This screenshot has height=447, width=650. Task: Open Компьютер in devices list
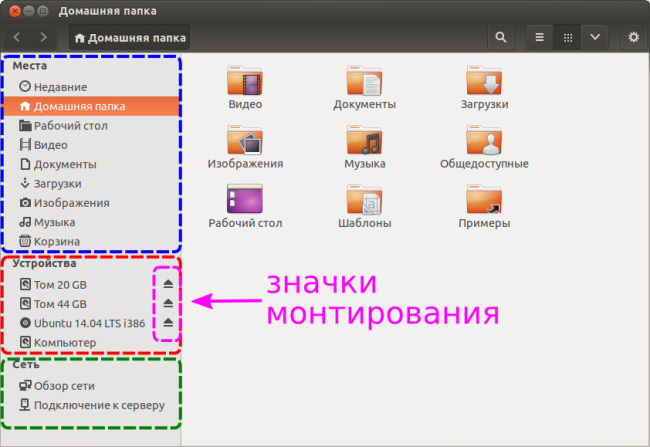91,343
